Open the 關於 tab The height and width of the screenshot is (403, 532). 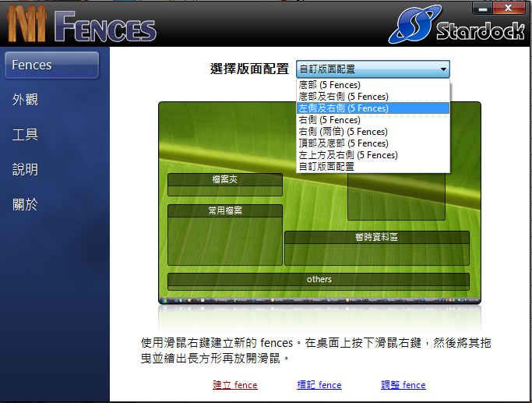tap(25, 204)
